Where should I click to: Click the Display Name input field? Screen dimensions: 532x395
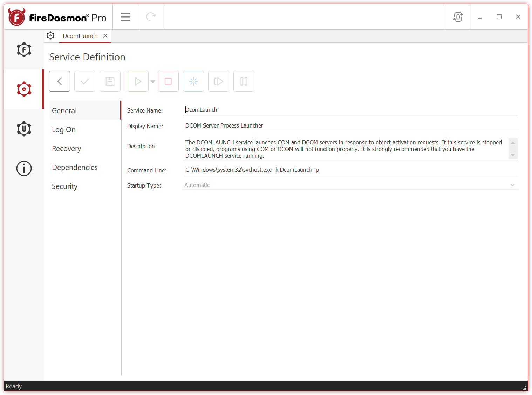coord(350,126)
